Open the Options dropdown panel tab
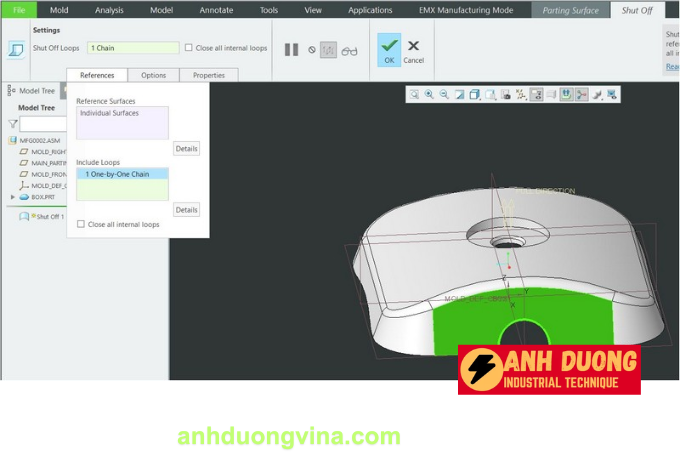The height and width of the screenshot is (454, 680). [x=153, y=75]
